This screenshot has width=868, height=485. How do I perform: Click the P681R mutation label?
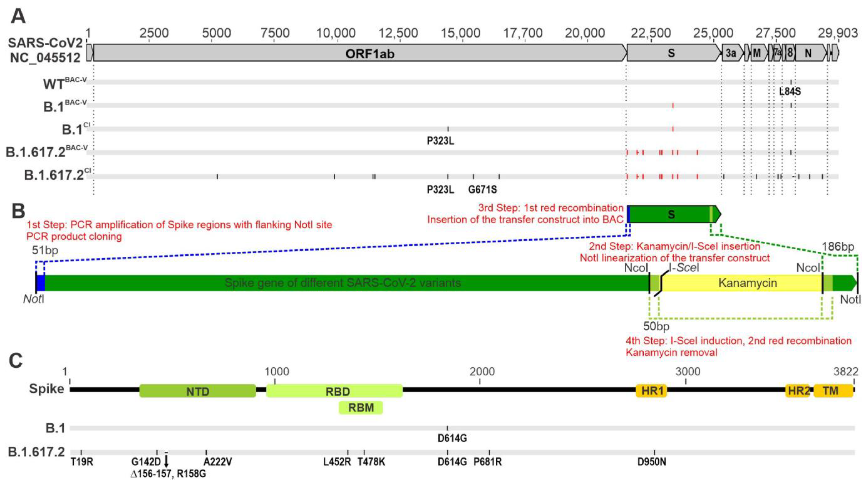click(x=488, y=462)
